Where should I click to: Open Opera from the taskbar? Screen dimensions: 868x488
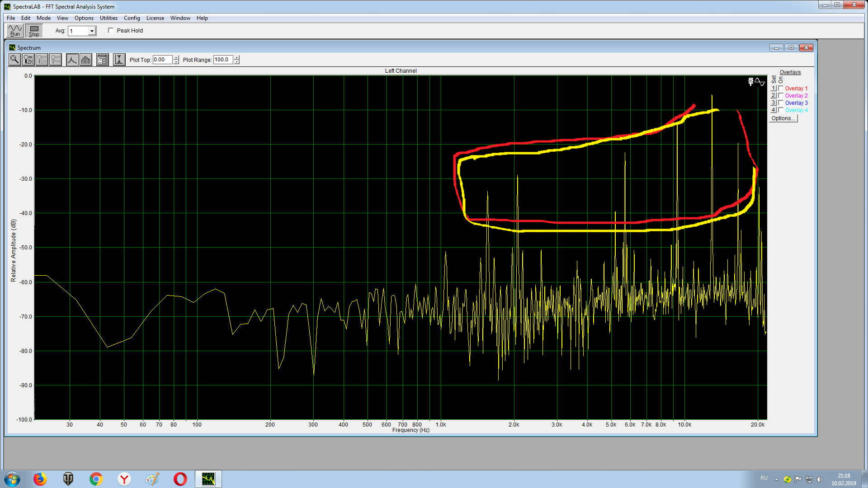coord(180,479)
